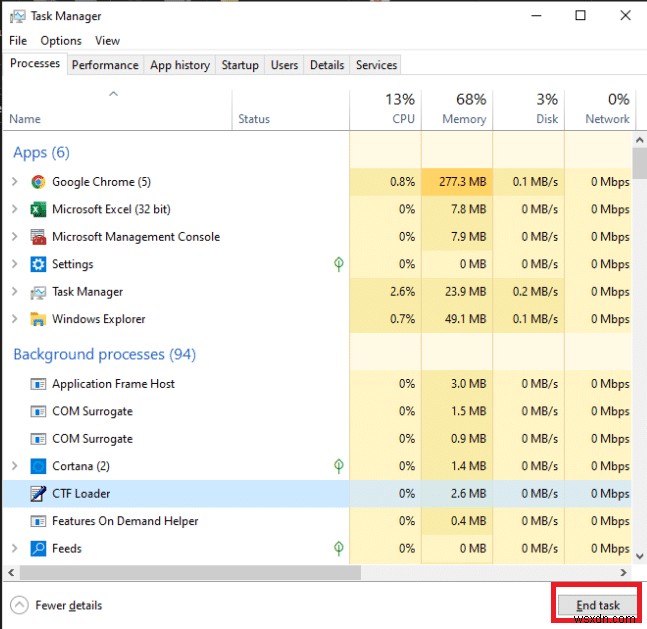Viewport: 647px width, 629px height.
Task: Click the End task button
Action: 597,605
